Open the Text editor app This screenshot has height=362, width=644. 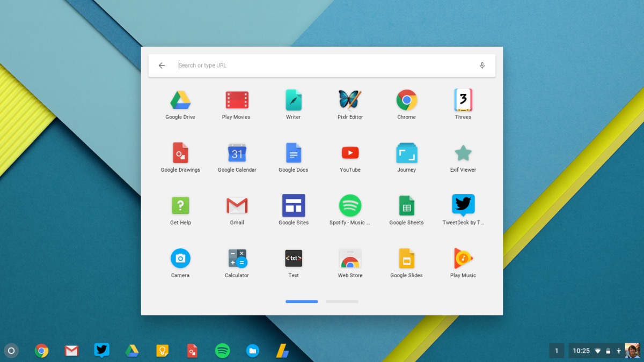coord(293,258)
